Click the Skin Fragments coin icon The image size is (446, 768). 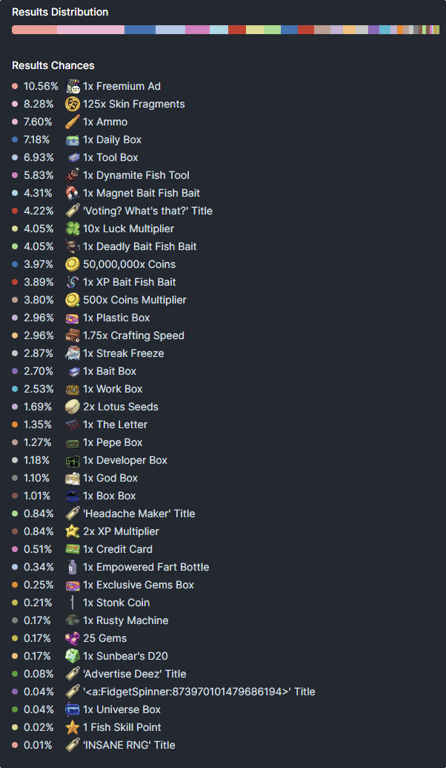[72, 104]
